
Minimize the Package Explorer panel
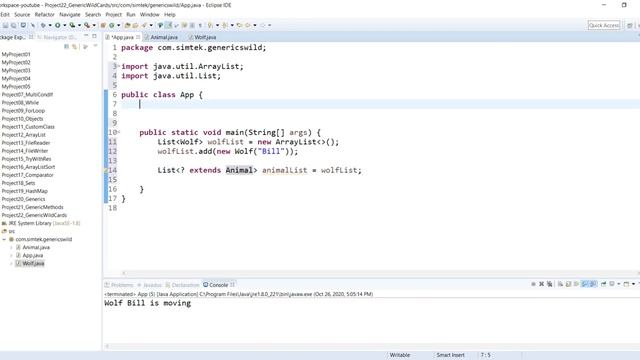tap(86, 36)
